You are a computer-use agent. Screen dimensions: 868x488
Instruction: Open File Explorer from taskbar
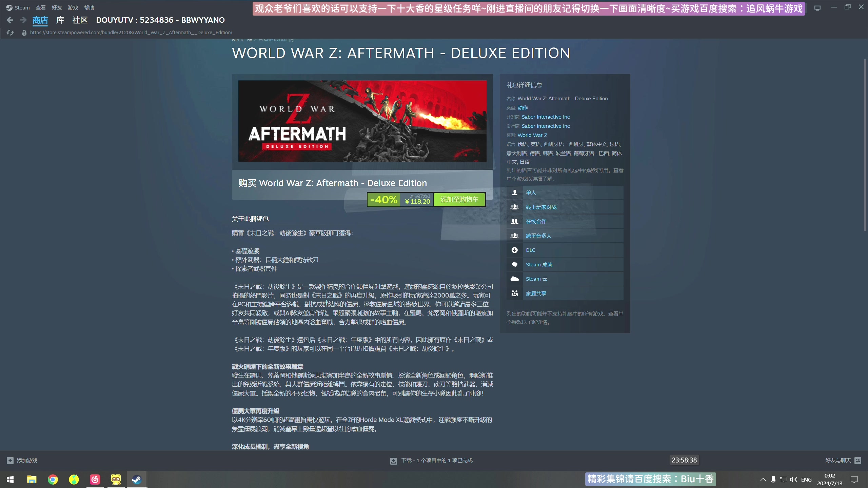(32, 480)
